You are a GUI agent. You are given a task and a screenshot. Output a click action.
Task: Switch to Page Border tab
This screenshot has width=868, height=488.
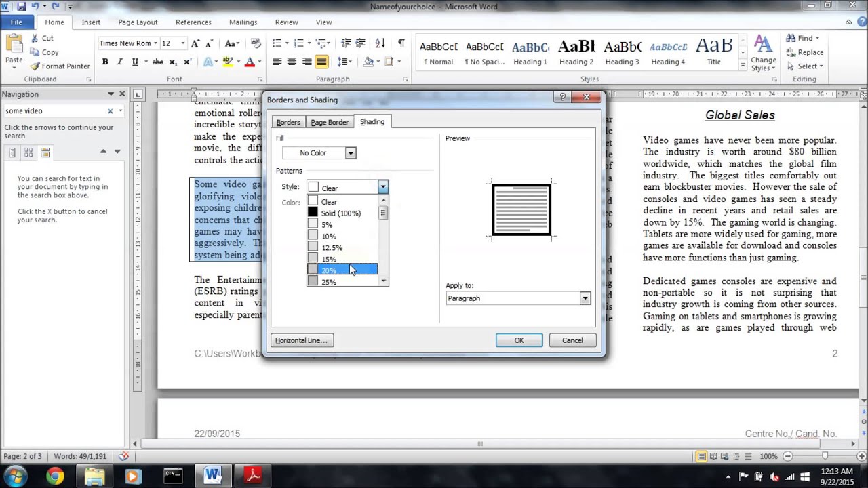click(329, 123)
